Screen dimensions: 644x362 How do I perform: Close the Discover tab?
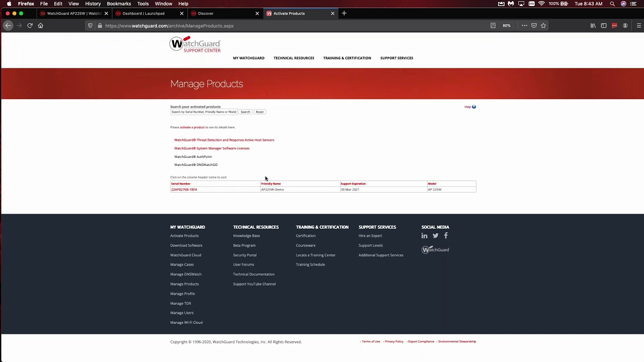tap(257, 14)
